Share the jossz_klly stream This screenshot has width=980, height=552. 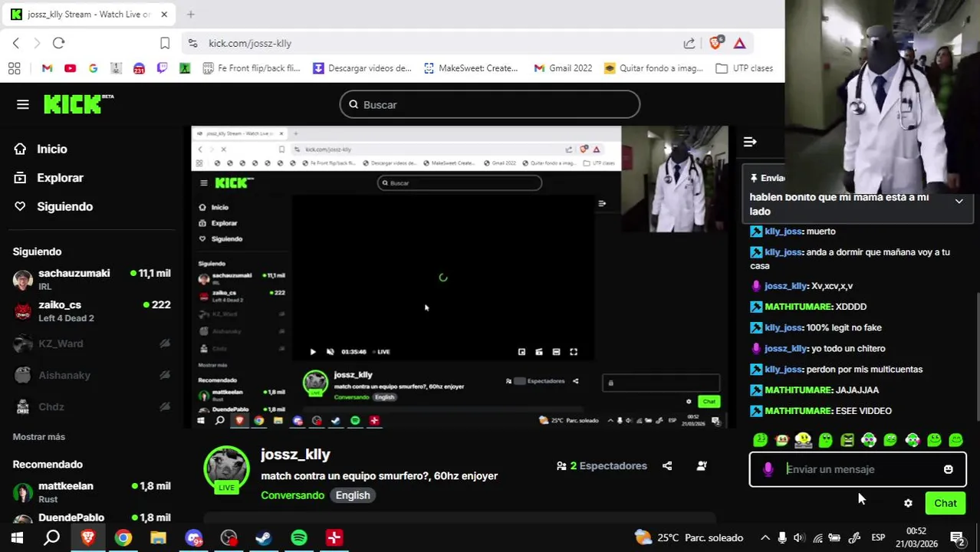(x=667, y=465)
